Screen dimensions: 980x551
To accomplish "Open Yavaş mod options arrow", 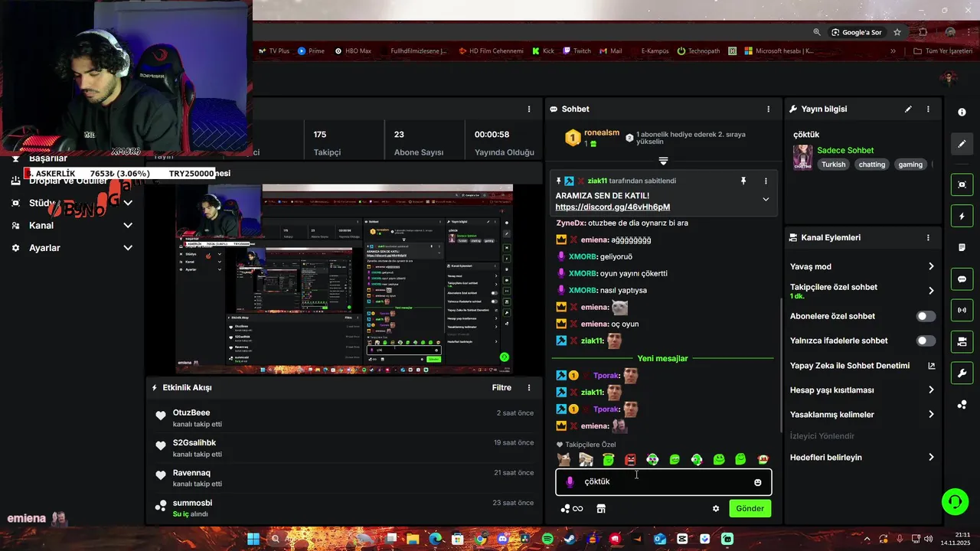I will [x=931, y=266].
